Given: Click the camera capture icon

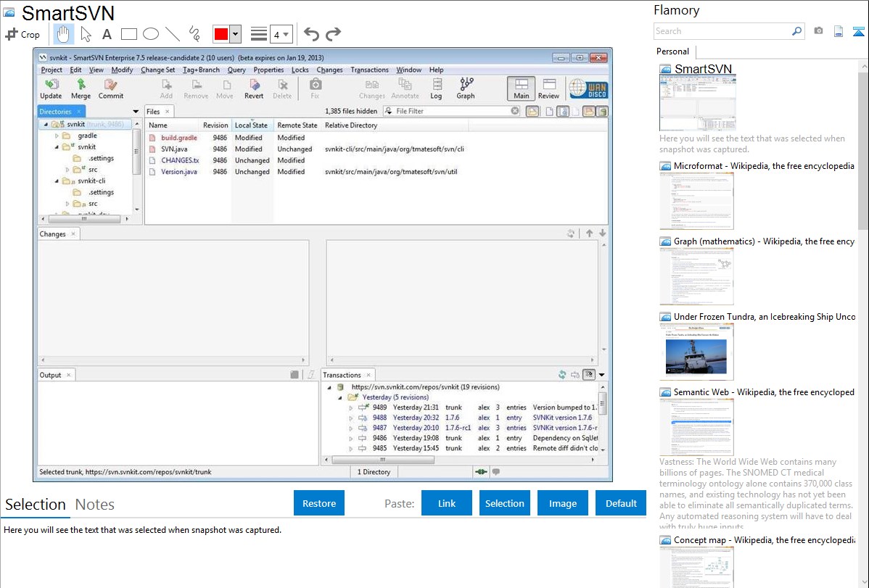Looking at the screenshot, I should (818, 31).
